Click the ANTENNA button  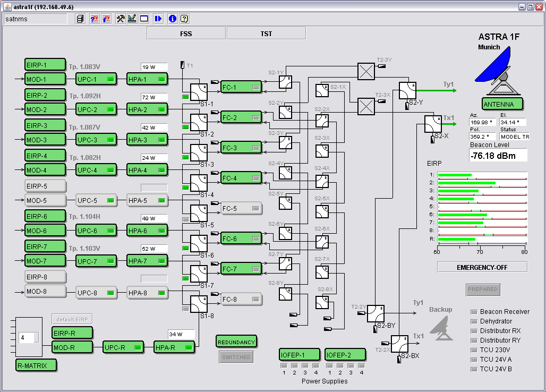click(502, 104)
